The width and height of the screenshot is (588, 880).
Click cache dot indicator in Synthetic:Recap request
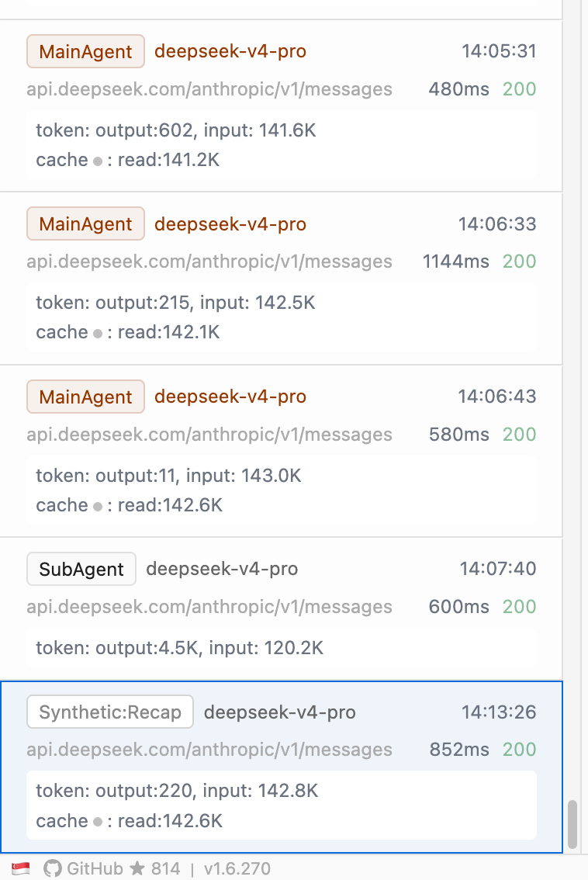(98, 823)
